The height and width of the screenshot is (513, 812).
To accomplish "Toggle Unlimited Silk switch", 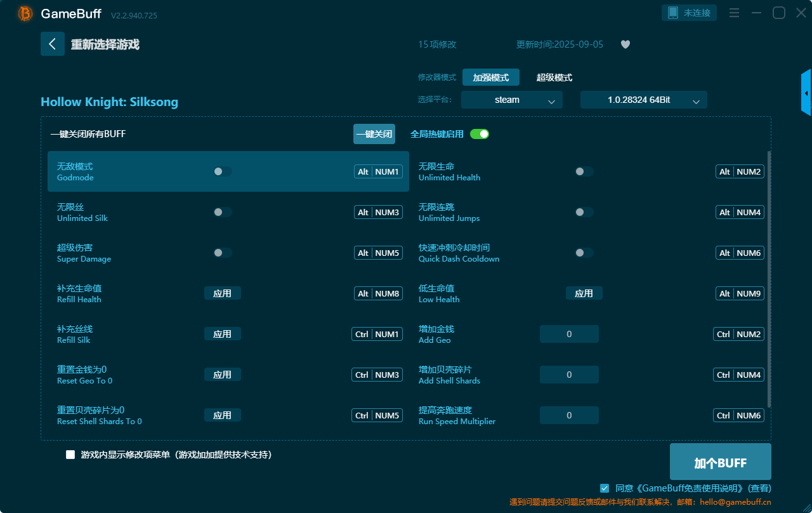I will (222, 212).
